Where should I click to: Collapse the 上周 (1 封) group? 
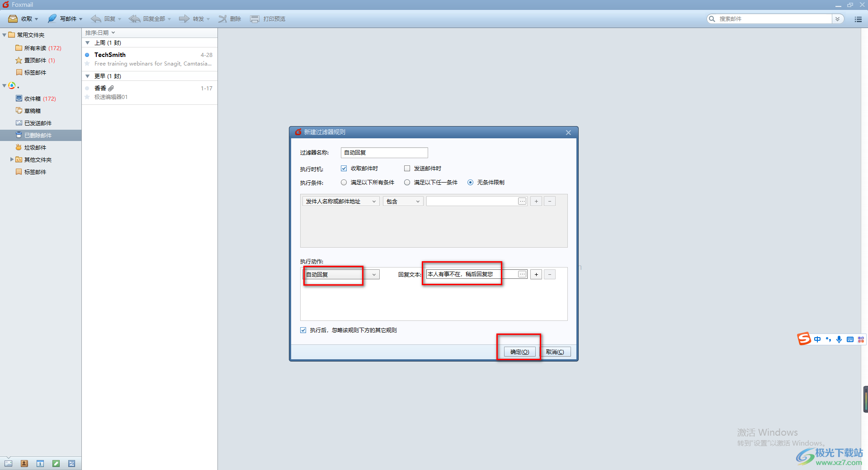tap(88, 42)
